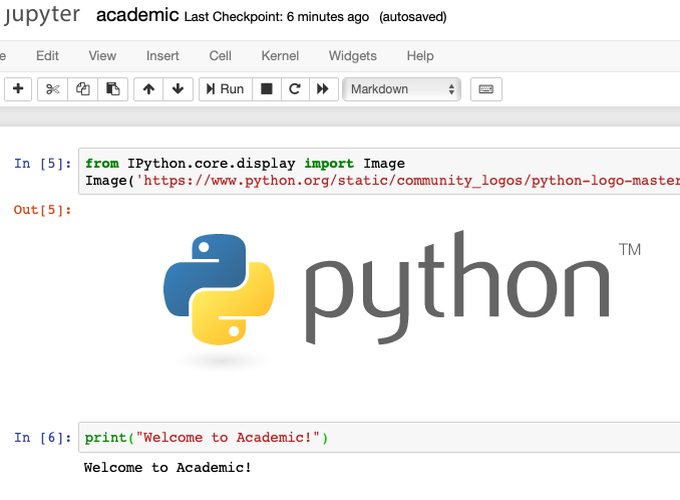The image size is (680, 500).
Task: Move selected cell up arrow
Action: click(x=149, y=89)
